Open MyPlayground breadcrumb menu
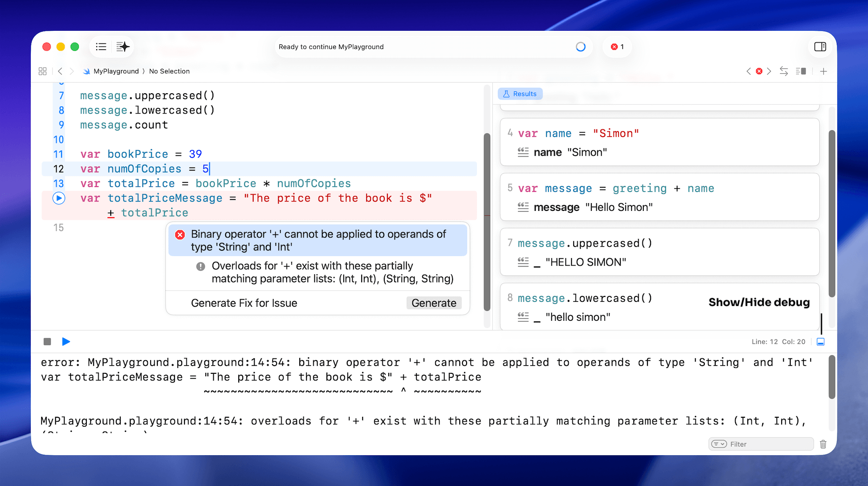868x486 pixels. coord(116,71)
